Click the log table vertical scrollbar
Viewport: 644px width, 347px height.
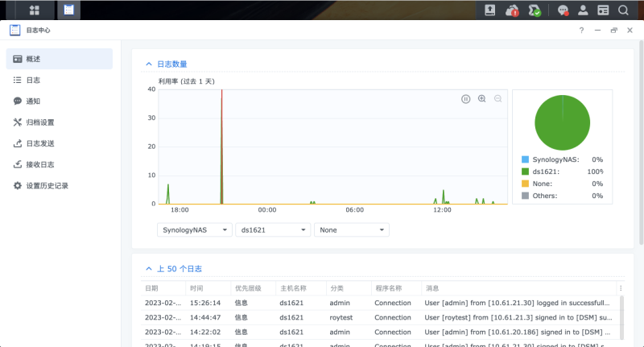point(621,317)
